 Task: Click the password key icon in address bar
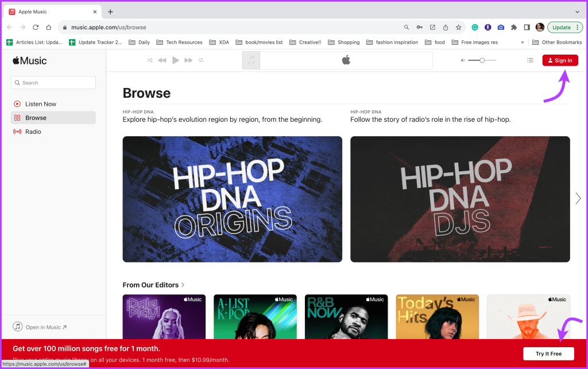tap(420, 28)
